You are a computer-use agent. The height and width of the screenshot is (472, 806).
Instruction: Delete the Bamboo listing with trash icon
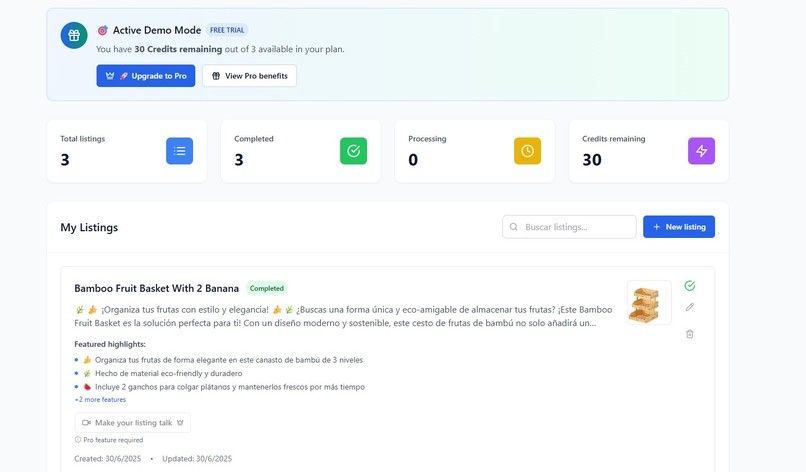(x=690, y=334)
